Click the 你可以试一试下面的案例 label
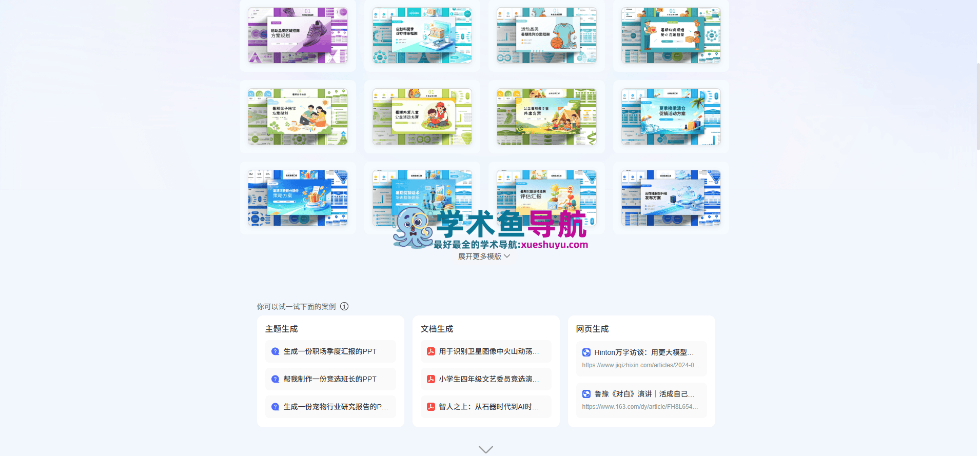Viewport: 980px width, 456px height. point(296,306)
